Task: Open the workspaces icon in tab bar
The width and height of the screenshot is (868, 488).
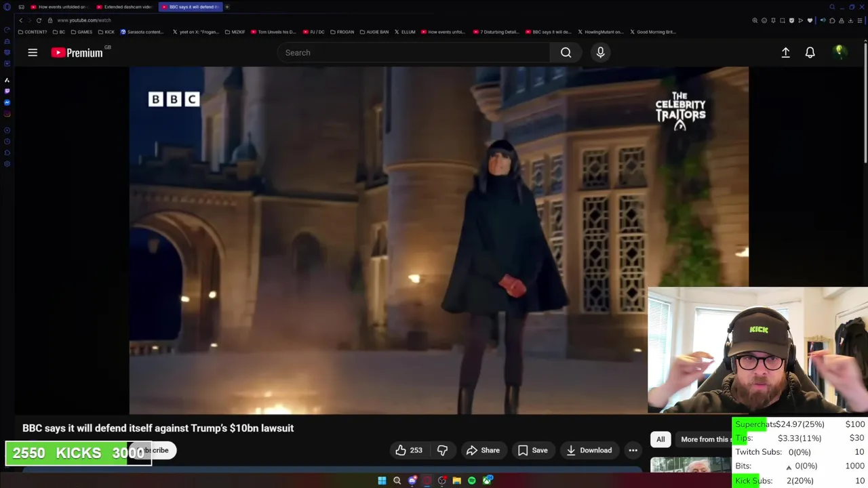Action: [x=21, y=7]
